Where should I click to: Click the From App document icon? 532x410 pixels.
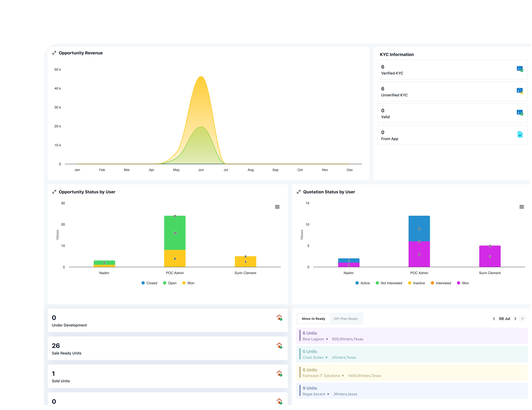pyautogui.click(x=520, y=134)
